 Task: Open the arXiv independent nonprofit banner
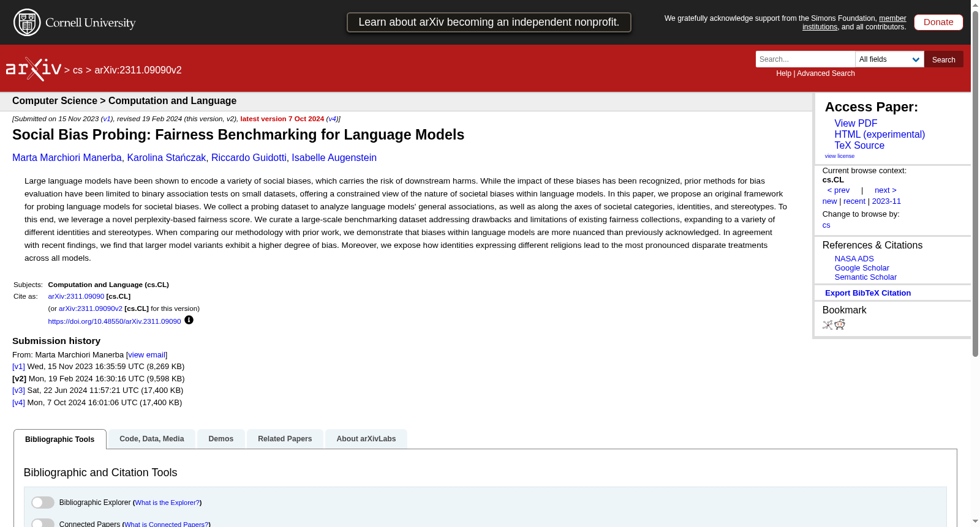tap(489, 22)
